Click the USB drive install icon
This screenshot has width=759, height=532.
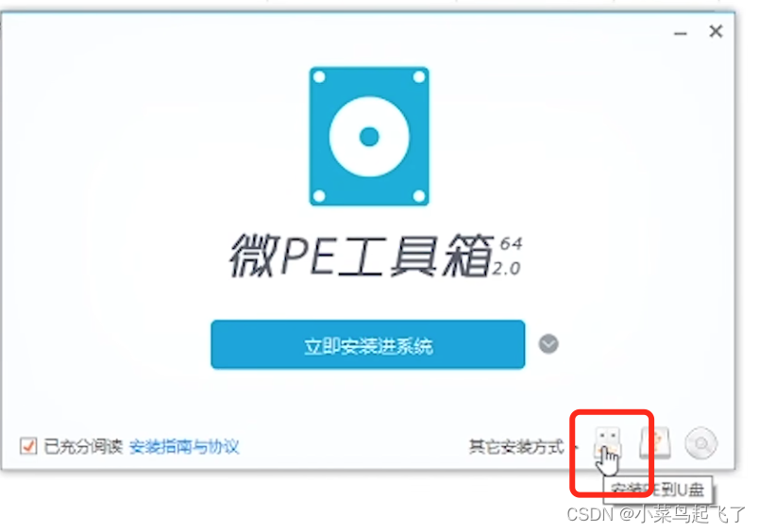608,442
